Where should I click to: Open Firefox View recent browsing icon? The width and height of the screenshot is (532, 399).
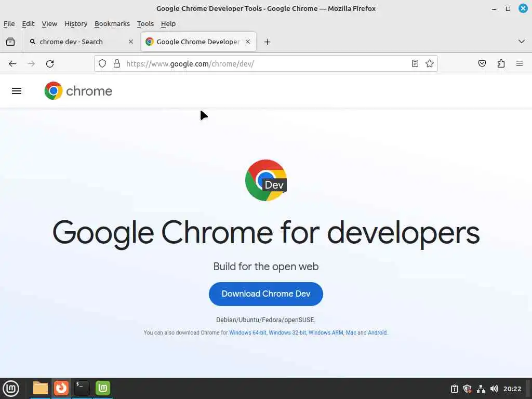pos(10,42)
